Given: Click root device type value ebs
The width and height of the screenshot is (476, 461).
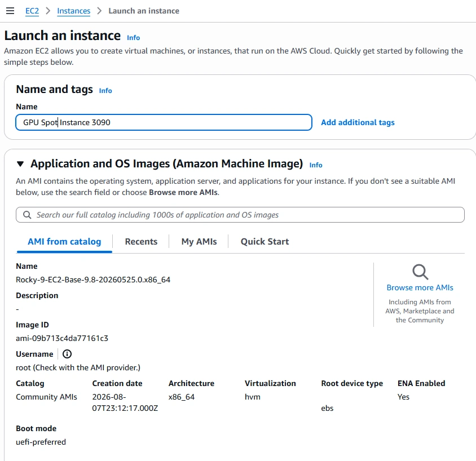Looking at the screenshot, I should 327,408.
